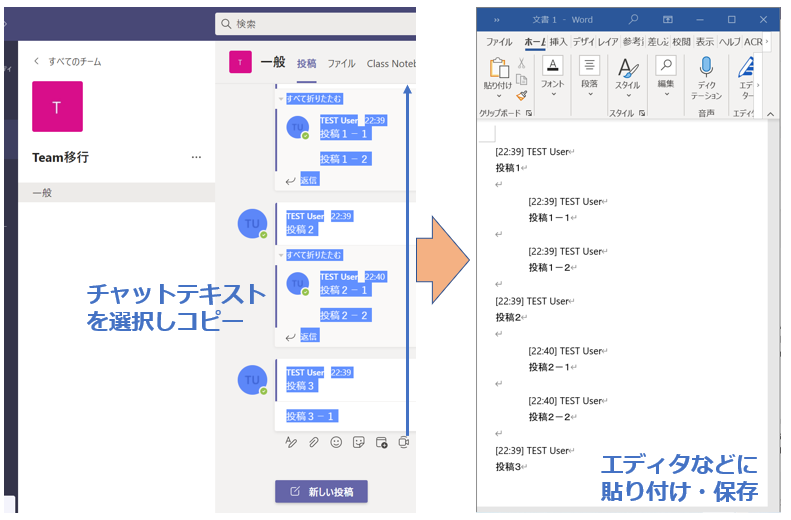
Task: Click the Format text icon in compose bar
Action: click(291, 442)
